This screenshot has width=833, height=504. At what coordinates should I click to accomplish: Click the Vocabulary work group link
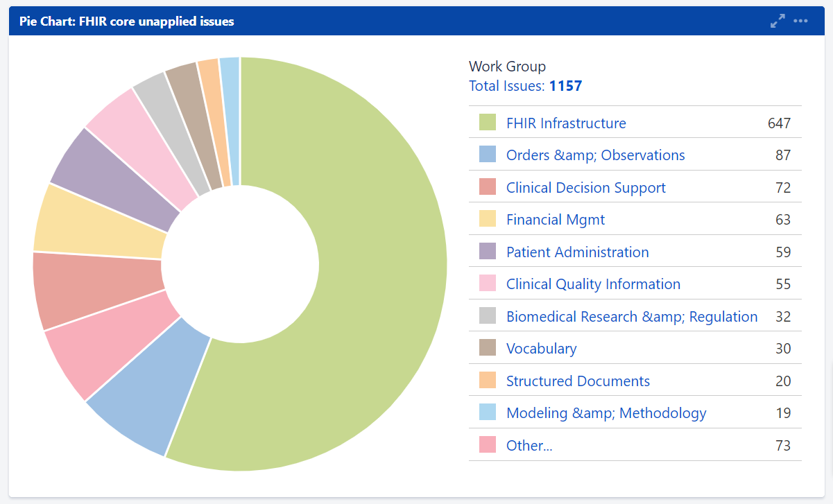pos(541,349)
